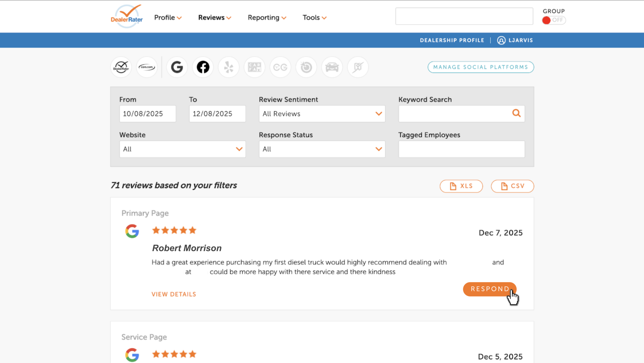Click the From date field
This screenshot has height=363, width=644.
148,114
